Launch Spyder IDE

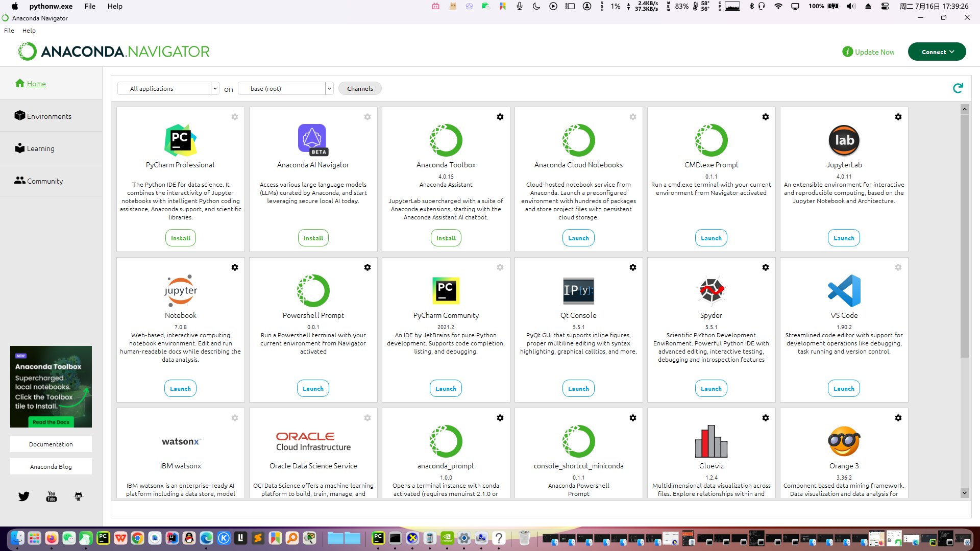[712, 389]
